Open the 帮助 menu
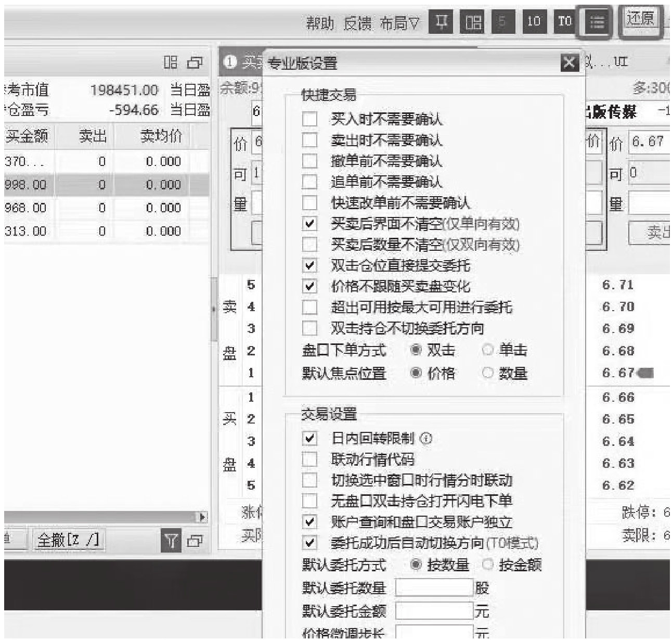This screenshot has width=672, height=640. tap(320, 23)
